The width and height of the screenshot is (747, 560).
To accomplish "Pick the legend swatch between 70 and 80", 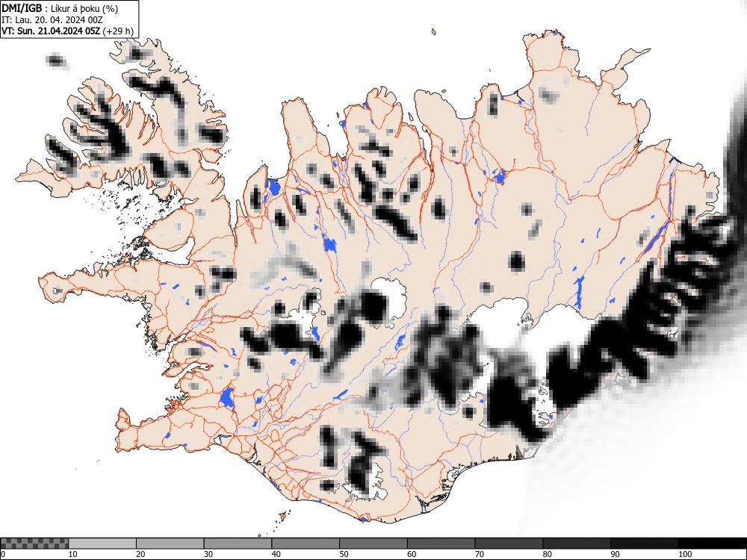I will [x=508, y=544].
